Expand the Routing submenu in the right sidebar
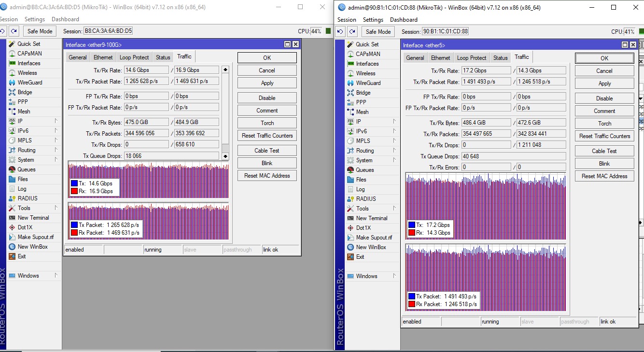 pos(394,151)
